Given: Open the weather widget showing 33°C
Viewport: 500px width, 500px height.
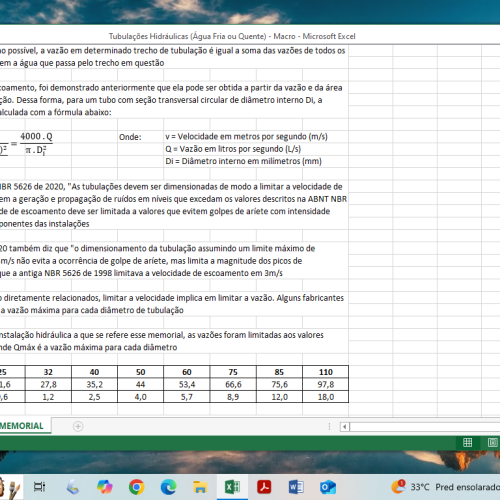Looking at the screenshot, I should click(x=446, y=487).
